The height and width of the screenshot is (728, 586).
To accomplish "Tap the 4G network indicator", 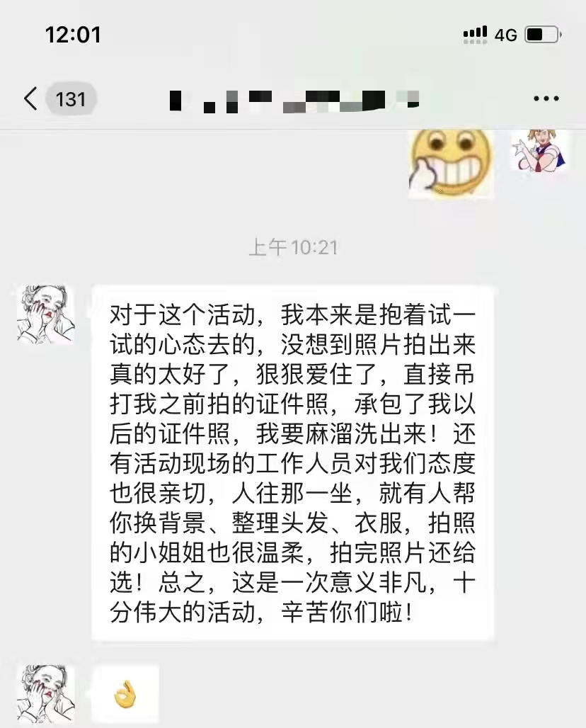I will [x=506, y=35].
